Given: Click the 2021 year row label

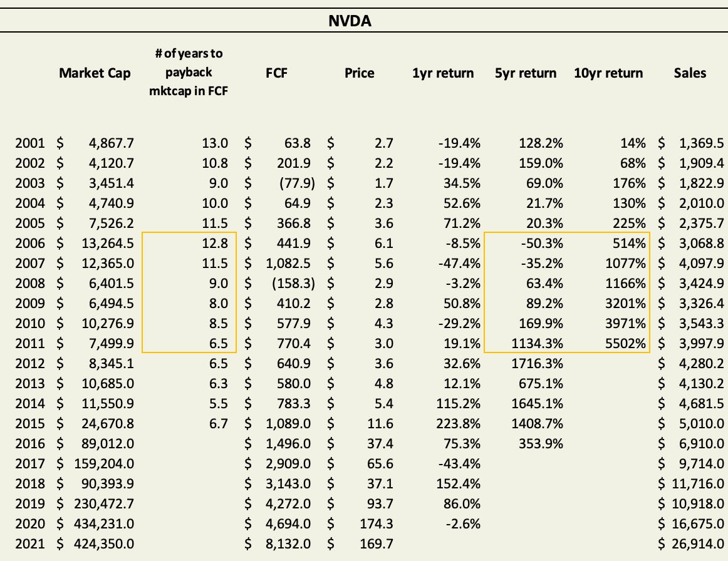Looking at the screenshot, I should (x=29, y=543).
